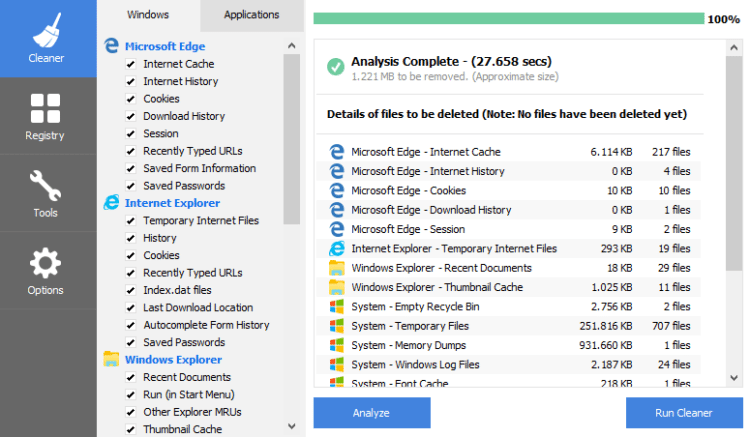This screenshot has width=750, height=437.
Task: Click '217 files' count for Internet Cache
Action: tap(671, 152)
